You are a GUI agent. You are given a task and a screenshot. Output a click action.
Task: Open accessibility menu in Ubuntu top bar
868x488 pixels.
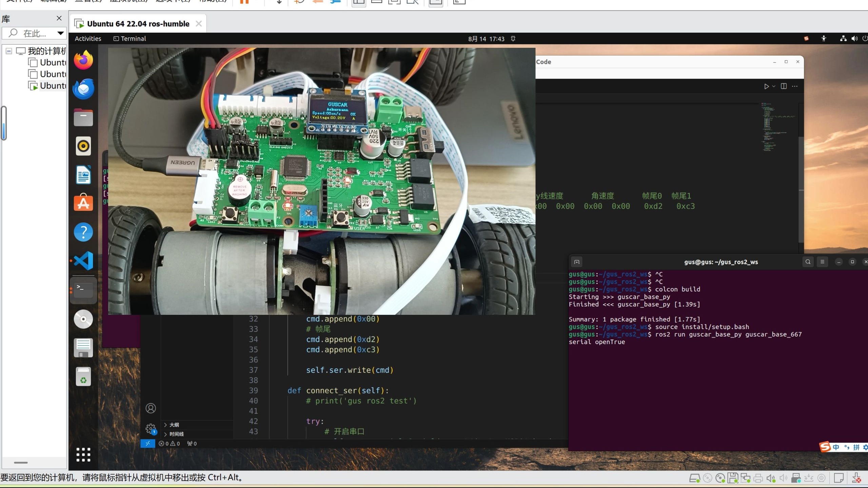point(824,39)
